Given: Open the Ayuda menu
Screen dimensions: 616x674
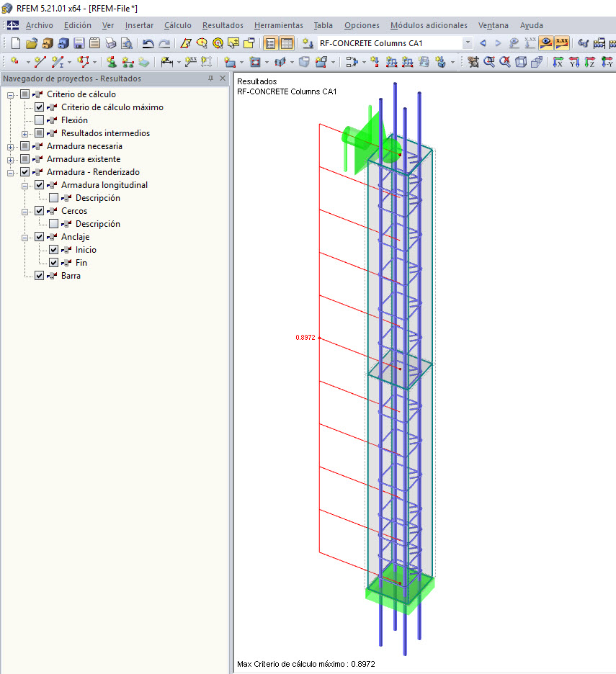Looking at the screenshot, I should pyautogui.click(x=532, y=25).
